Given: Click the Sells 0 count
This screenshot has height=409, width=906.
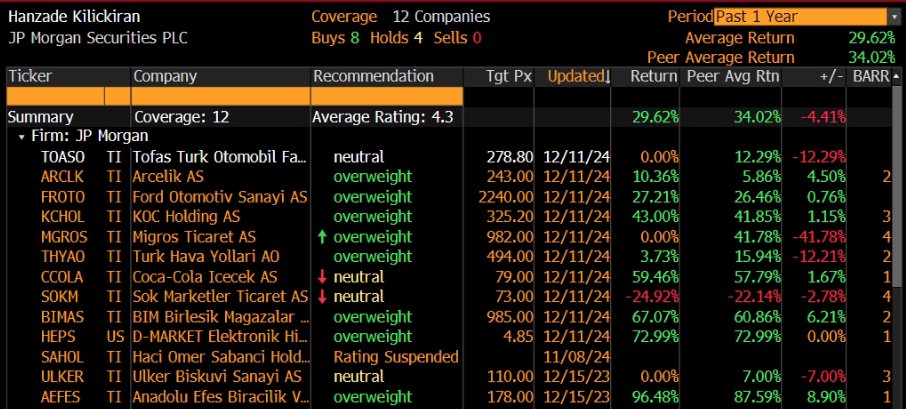Looking at the screenshot, I should click(x=458, y=38).
